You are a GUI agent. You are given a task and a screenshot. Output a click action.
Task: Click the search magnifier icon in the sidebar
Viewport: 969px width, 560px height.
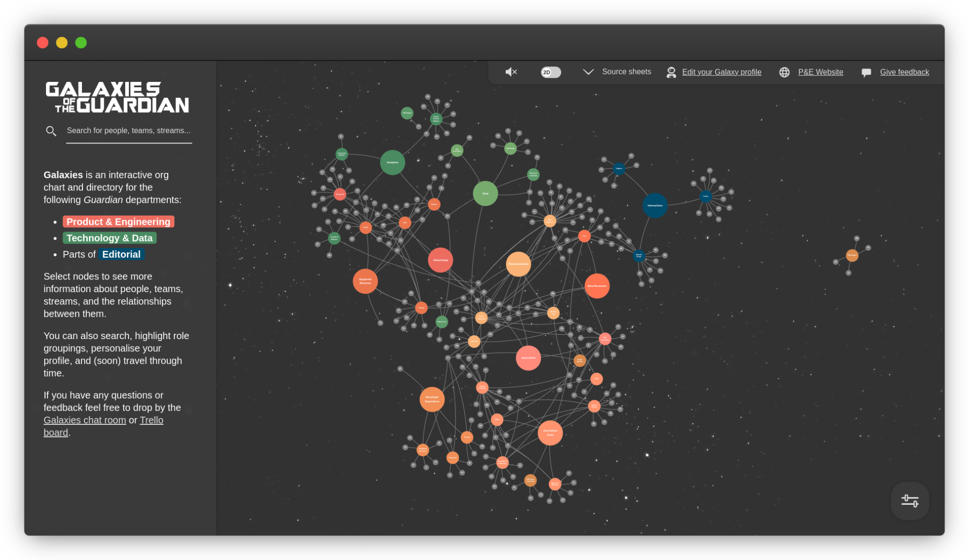coord(51,130)
